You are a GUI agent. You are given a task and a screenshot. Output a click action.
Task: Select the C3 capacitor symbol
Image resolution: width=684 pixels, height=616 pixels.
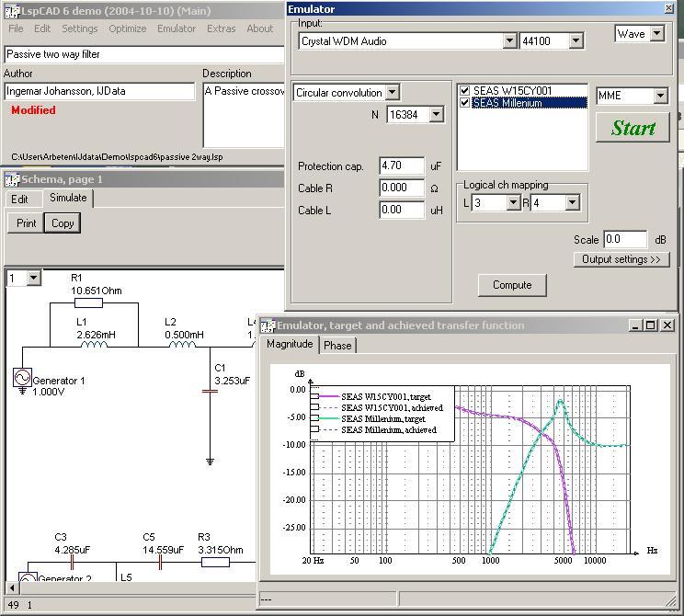(72, 563)
